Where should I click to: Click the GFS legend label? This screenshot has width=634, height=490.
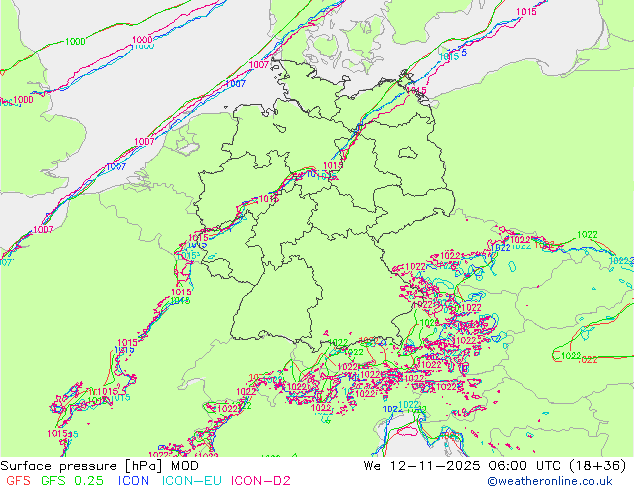[18, 481]
